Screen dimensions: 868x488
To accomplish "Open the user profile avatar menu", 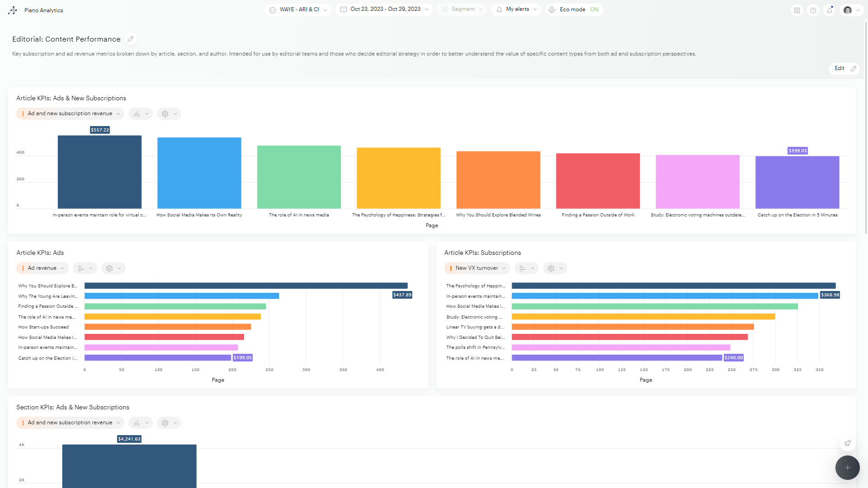I will coord(851,10).
